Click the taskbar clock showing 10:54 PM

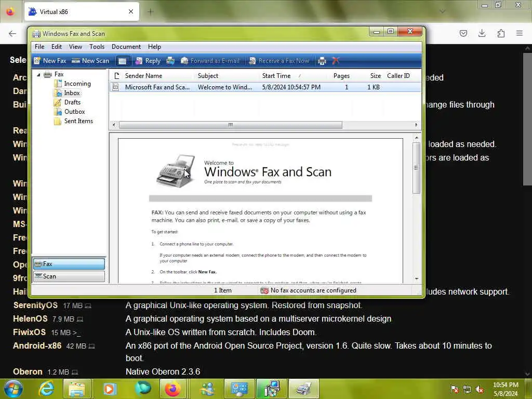pyautogui.click(x=506, y=389)
